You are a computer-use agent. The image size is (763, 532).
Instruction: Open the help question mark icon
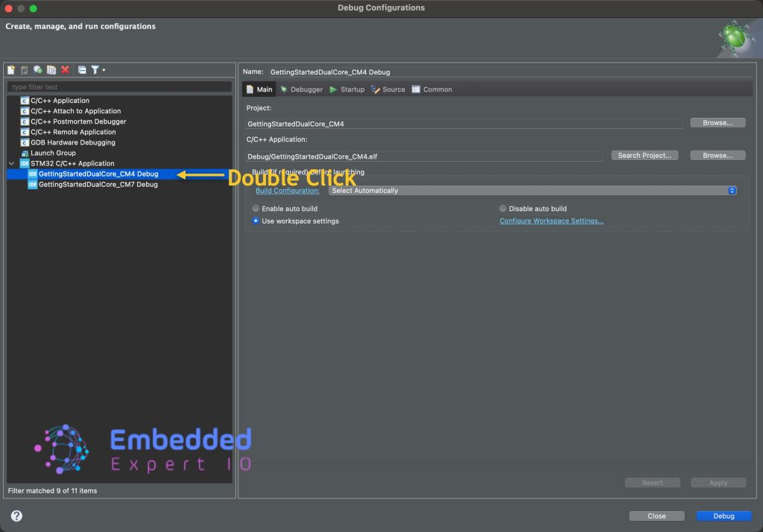tap(16, 516)
